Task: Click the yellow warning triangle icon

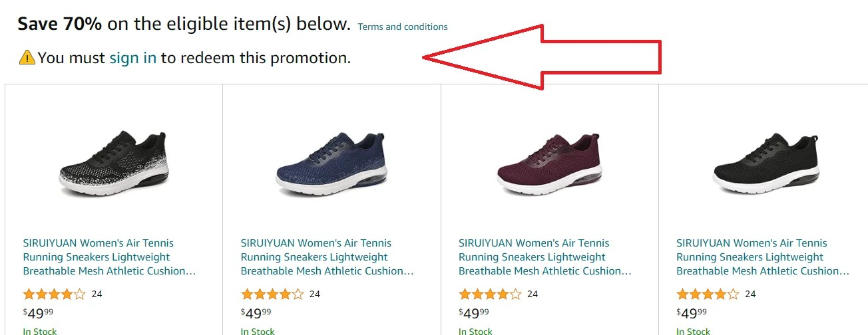Action: 27,58
